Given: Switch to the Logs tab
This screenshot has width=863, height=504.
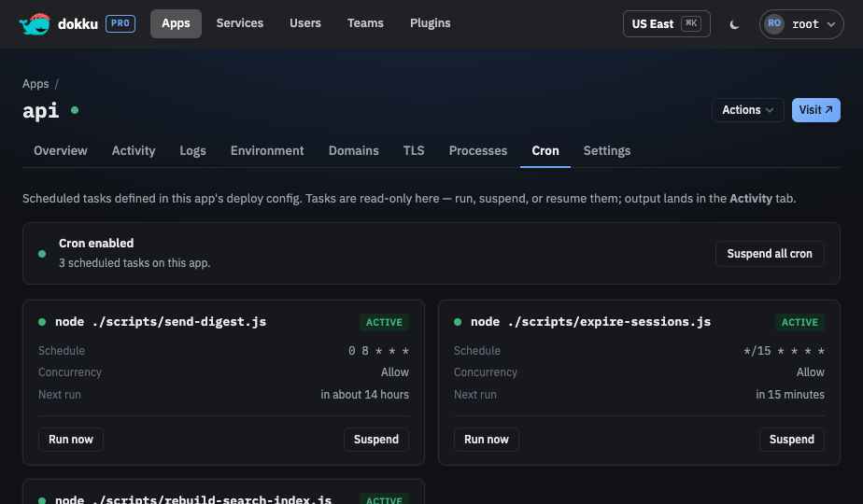Looking at the screenshot, I should coord(192,151).
